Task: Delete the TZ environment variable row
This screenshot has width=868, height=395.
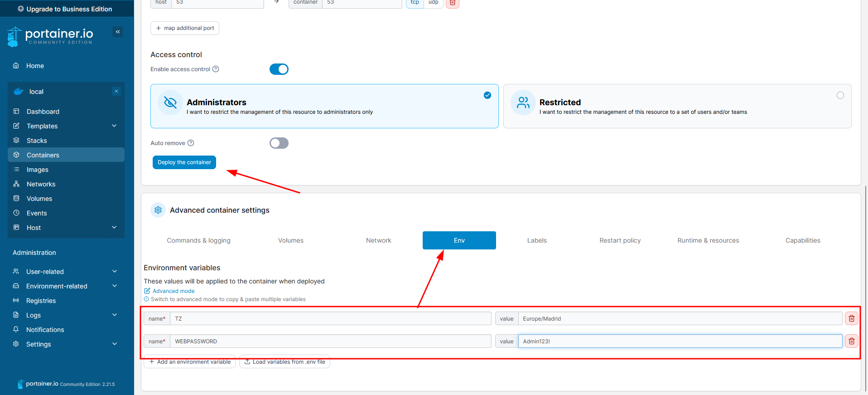Action: click(851, 318)
